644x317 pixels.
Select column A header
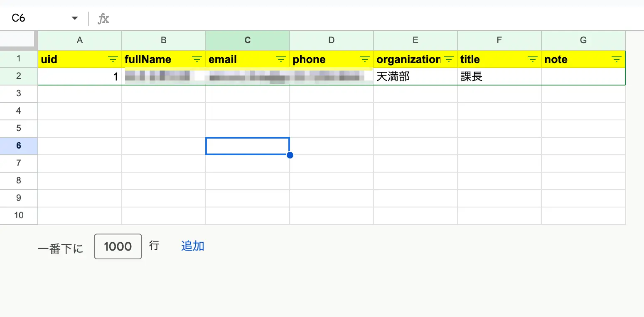pos(80,40)
